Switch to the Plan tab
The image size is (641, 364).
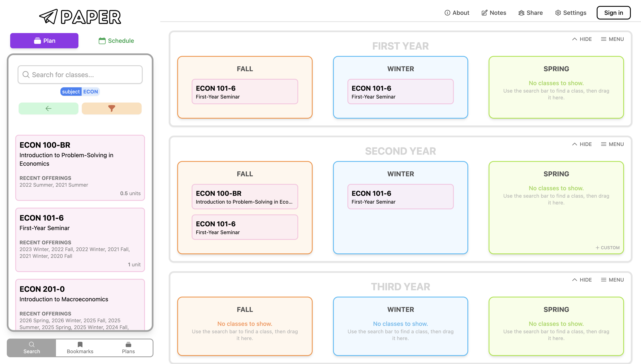(44, 40)
